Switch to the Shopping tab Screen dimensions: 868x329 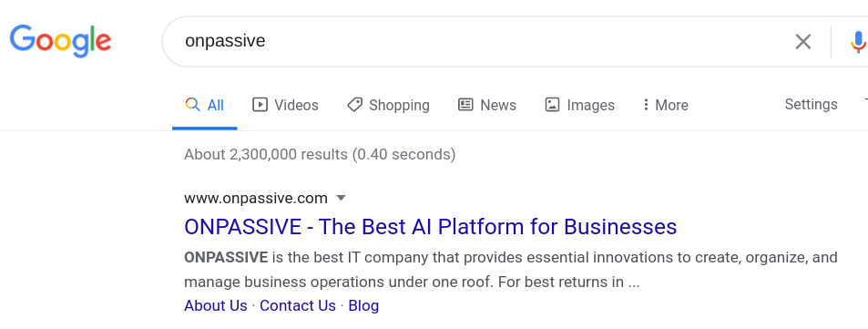point(388,105)
